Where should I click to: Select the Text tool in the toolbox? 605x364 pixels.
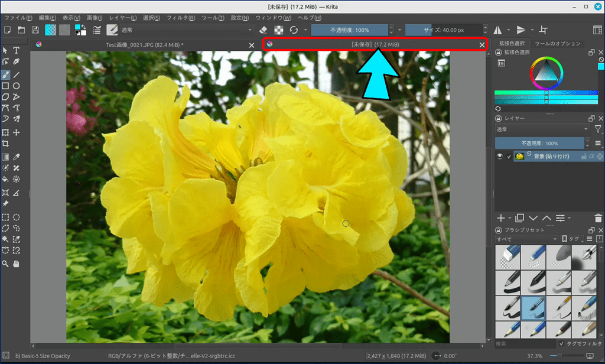tap(17, 51)
